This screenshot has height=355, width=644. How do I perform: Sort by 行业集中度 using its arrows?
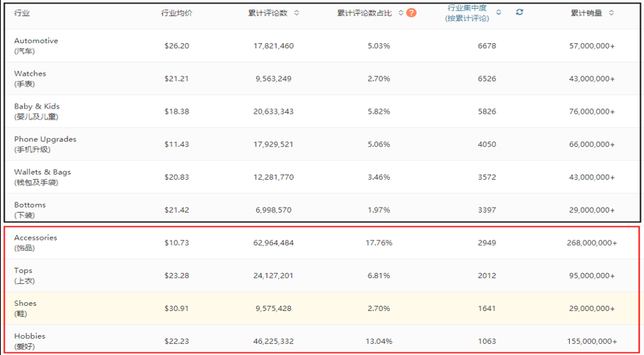(499, 12)
